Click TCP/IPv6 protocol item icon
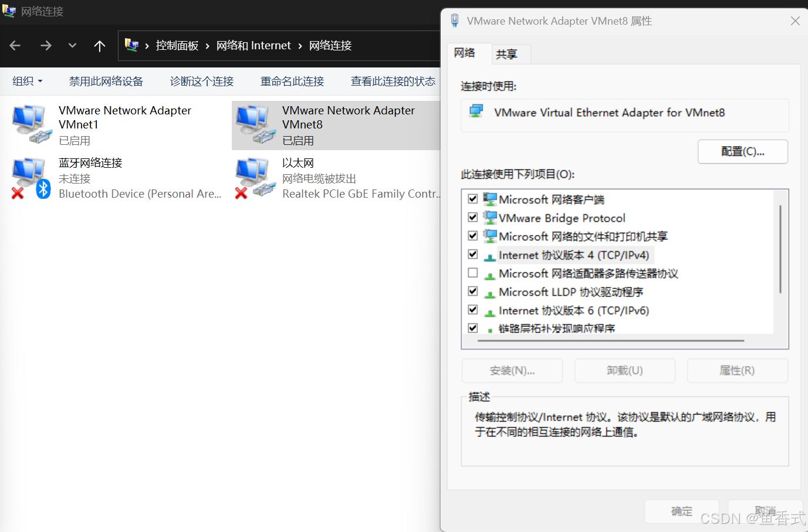 pyautogui.click(x=489, y=312)
